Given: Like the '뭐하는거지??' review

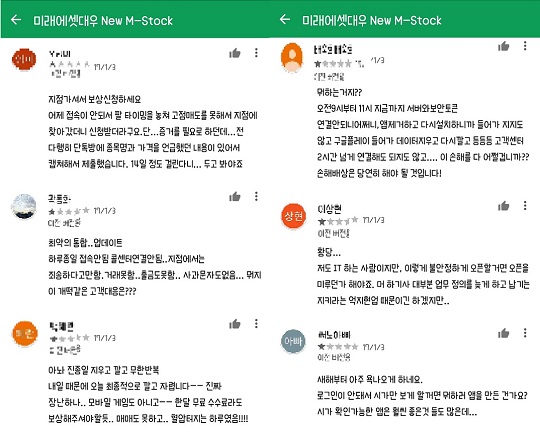Looking at the screenshot, I should tap(503, 46).
